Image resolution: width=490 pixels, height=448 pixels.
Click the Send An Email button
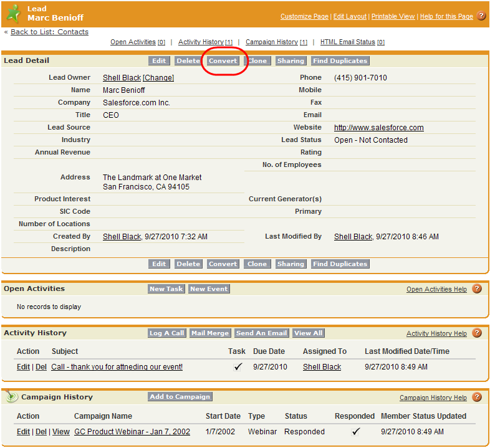(x=262, y=333)
